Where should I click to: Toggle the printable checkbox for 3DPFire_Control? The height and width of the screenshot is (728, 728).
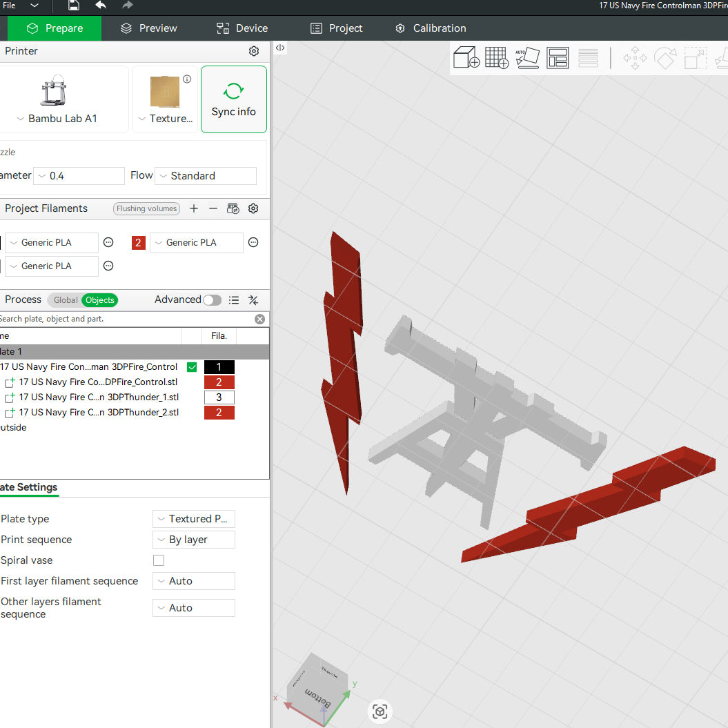192,367
